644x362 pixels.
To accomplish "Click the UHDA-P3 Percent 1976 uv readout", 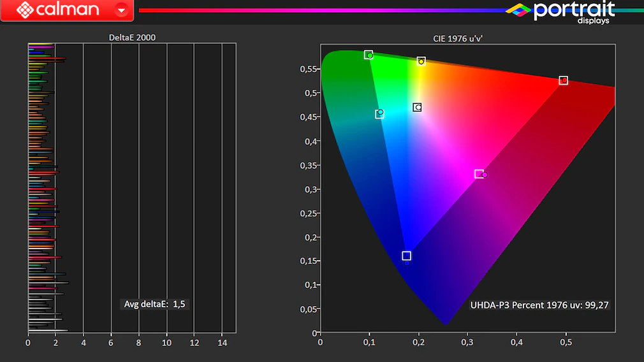I will tap(539, 305).
